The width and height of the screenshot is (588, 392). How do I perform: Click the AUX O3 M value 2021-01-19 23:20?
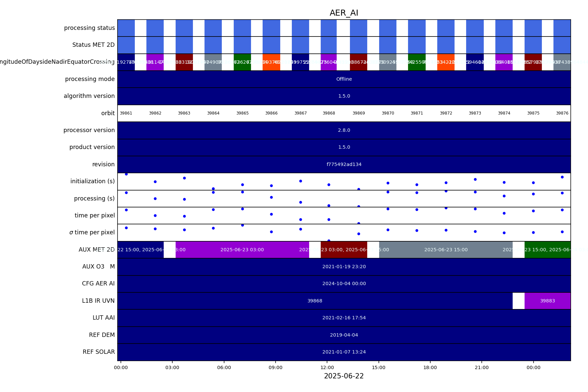point(344,267)
